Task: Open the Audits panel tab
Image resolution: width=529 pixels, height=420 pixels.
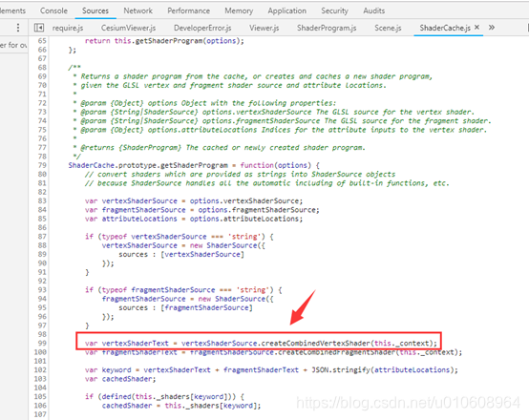Action: point(373,10)
